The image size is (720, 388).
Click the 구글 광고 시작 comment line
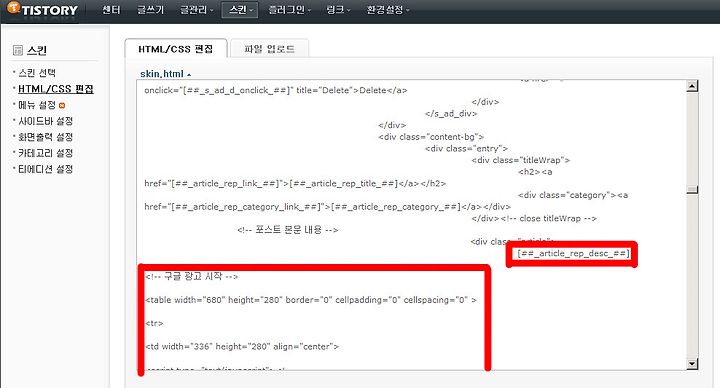(191, 276)
